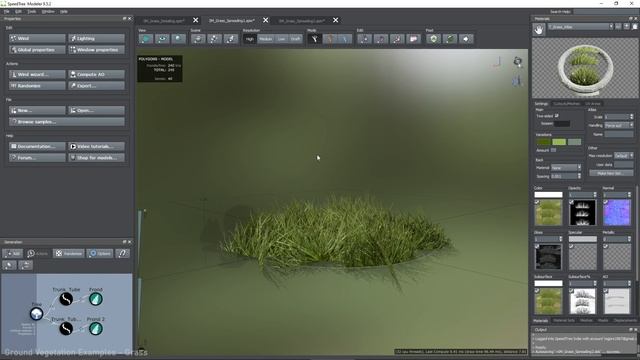The image size is (640, 360).
Task: Click the Normal map thumbnail
Action: pyautogui.click(x=617, y=213)
